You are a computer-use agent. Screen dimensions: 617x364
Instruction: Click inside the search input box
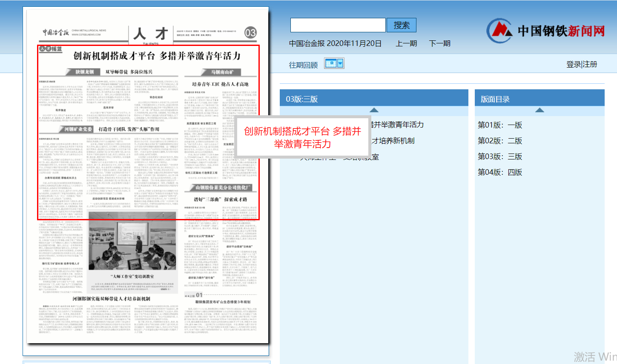tap(338, 25)
